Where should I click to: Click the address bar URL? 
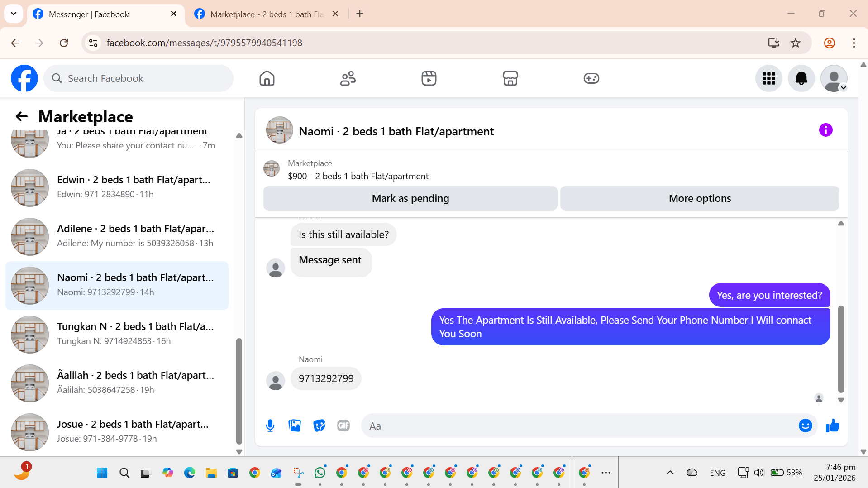pyautogui.click(x=204, y=43)
